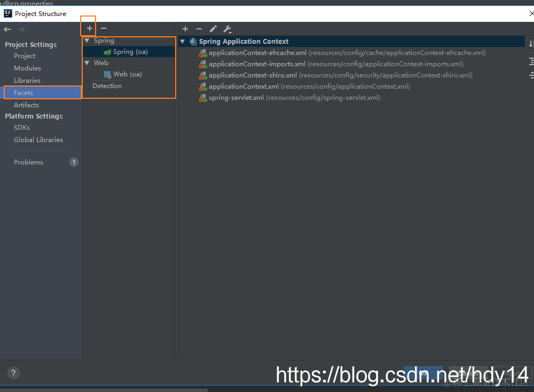Open SDKs under Platform Settings

(22, 128)
